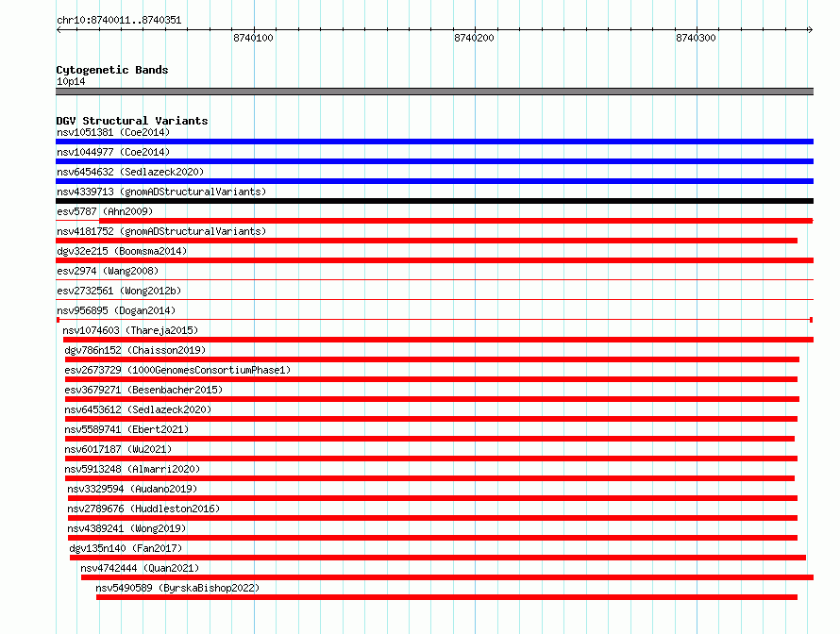Open dgv786n152 (Chaisson2019) label

click(135, 350)
